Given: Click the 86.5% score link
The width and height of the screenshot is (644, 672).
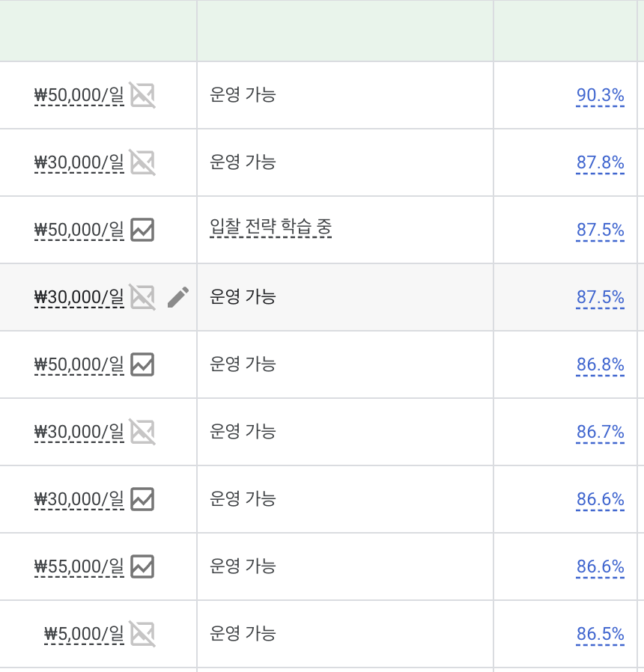Looking at the screenshot, I should [601, 633].
